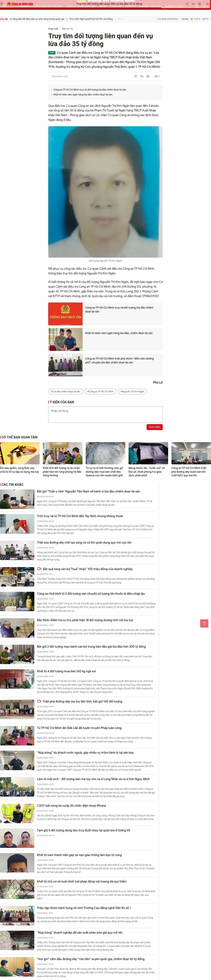Open headline 'Bắt giữ Thần y rởm Nguyễn Tiến Nam'

click(x=88, y=491)
